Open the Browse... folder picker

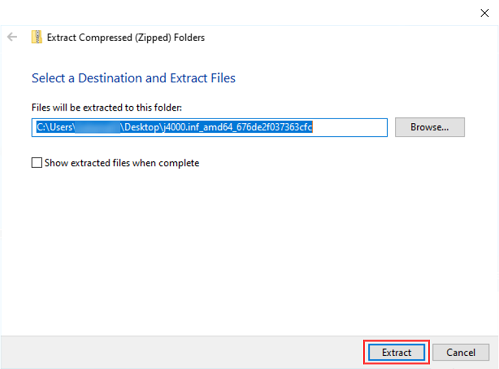pyautogui.click(x=430, y=127)
